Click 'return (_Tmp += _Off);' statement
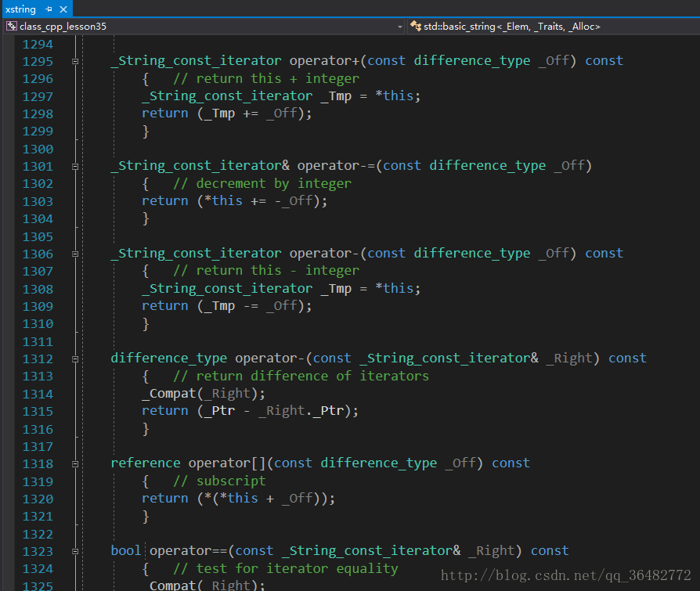Image resolution: width=700 pixels, height=591 pixels. pos(227,114)
